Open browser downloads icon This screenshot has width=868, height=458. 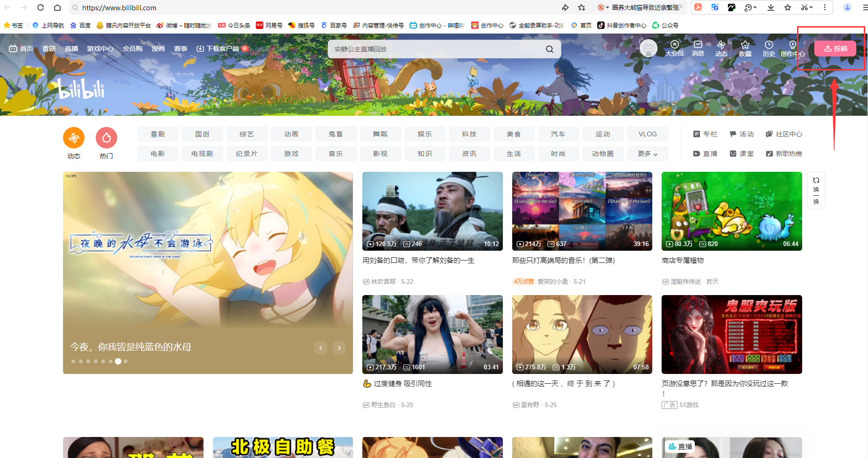[771, 7]
